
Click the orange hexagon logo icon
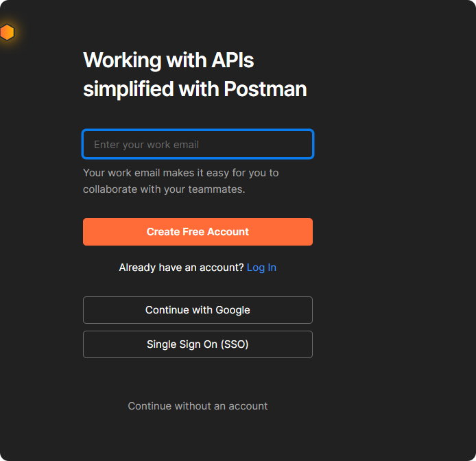pyautogui.click(x=7, y=32)
